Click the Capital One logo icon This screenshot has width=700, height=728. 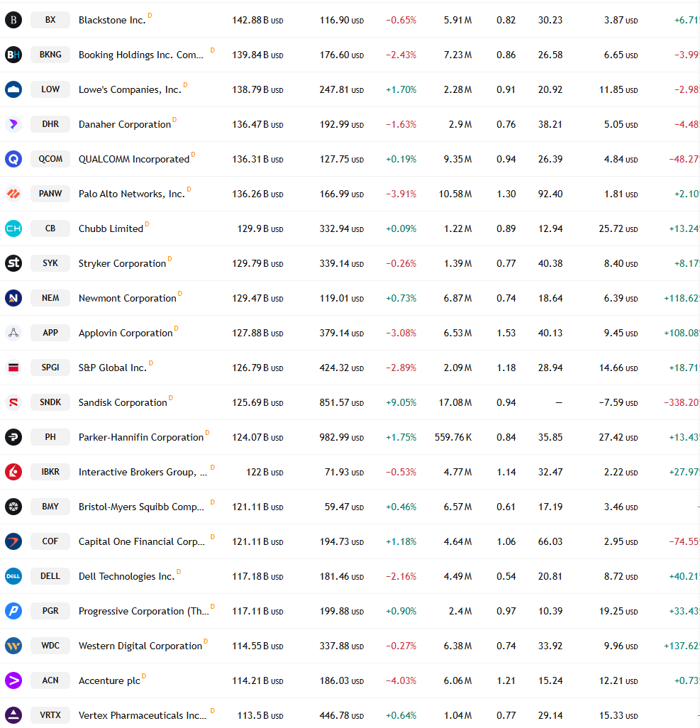tap(13, 541)
